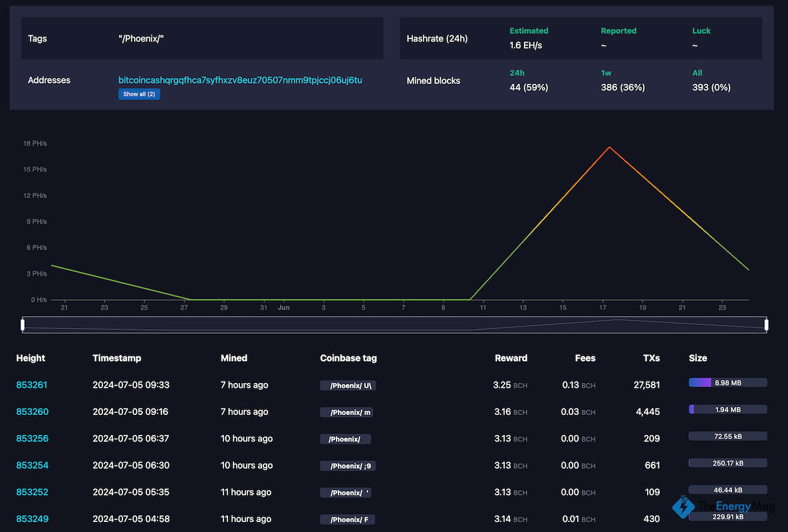The height and width of the screenshot is (532, 788).
Task: Click the hashrate peak point on the chart
Action: [x=609, y=147]
